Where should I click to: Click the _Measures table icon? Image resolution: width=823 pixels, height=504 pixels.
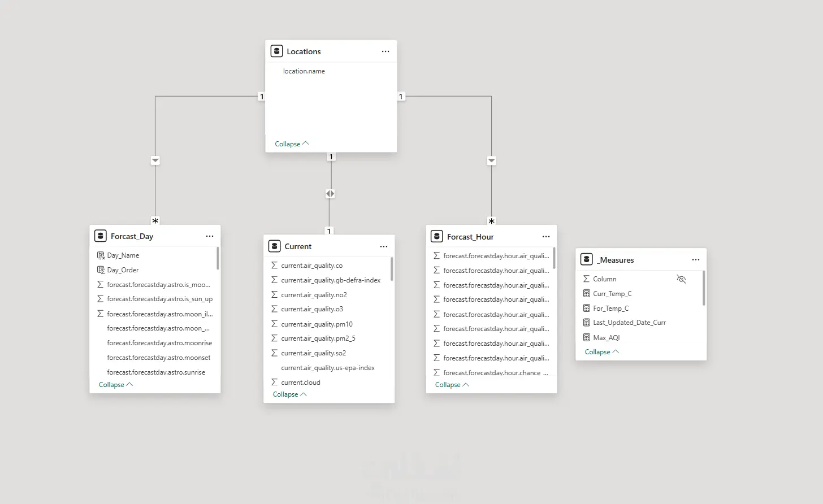click(x=587, y=259)
